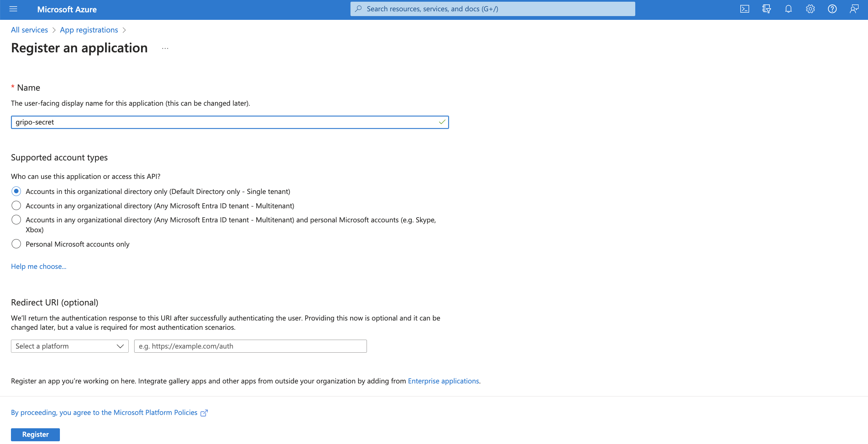Open portal settings gear
868x444 pixels.
810,9
